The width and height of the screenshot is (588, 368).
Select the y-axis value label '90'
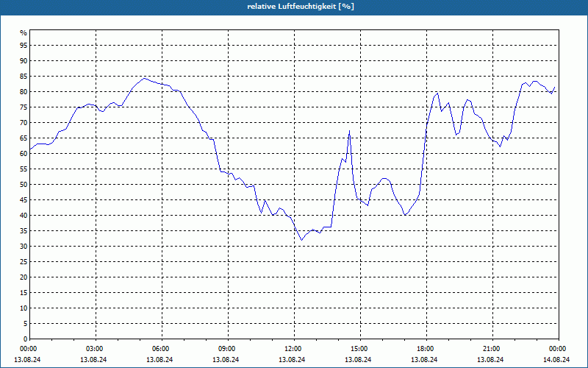[24, 61]
